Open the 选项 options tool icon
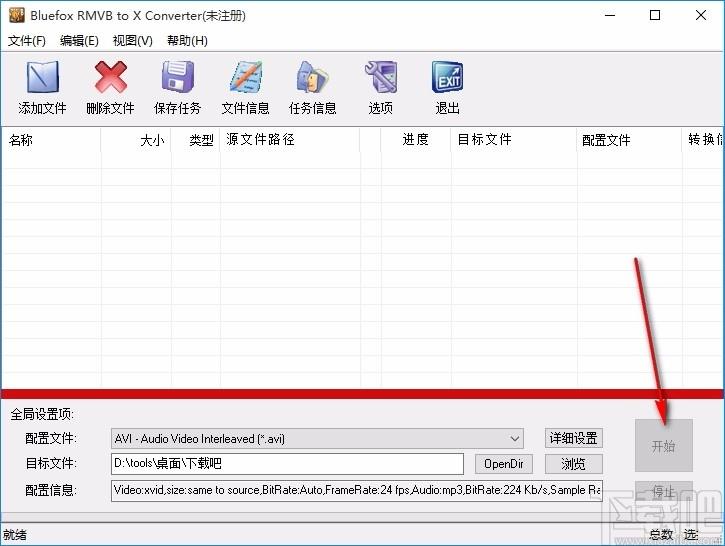This screenshot has width=725, height=546. coord(381,77)
